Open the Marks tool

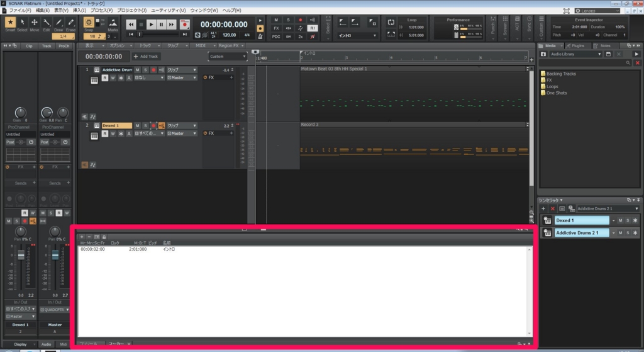point(113,23)
